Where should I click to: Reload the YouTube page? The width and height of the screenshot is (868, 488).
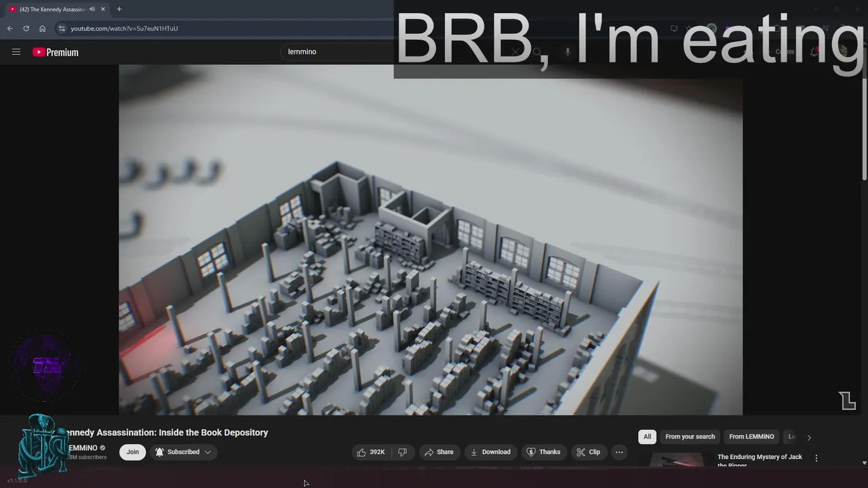click(26, 28)
